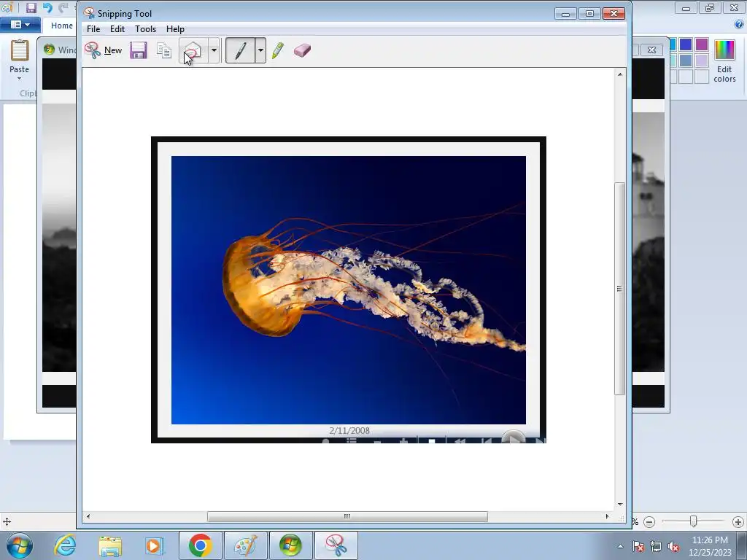Viewport: 747px width, 560px height.
Task: Open Windows Explorer from taskbar
Action: (110, 545)
